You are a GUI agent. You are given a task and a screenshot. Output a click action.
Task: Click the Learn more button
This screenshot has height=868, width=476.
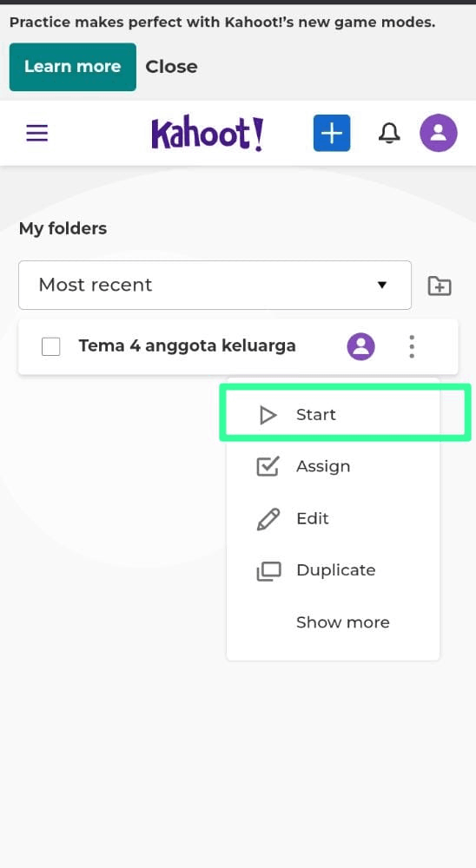click(x=73, y=67)
